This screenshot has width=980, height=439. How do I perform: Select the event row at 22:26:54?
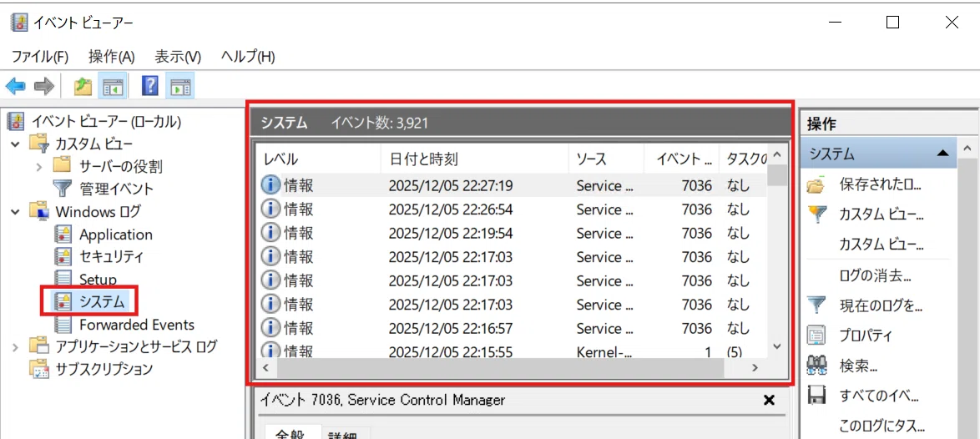click(x=513, y=209)
